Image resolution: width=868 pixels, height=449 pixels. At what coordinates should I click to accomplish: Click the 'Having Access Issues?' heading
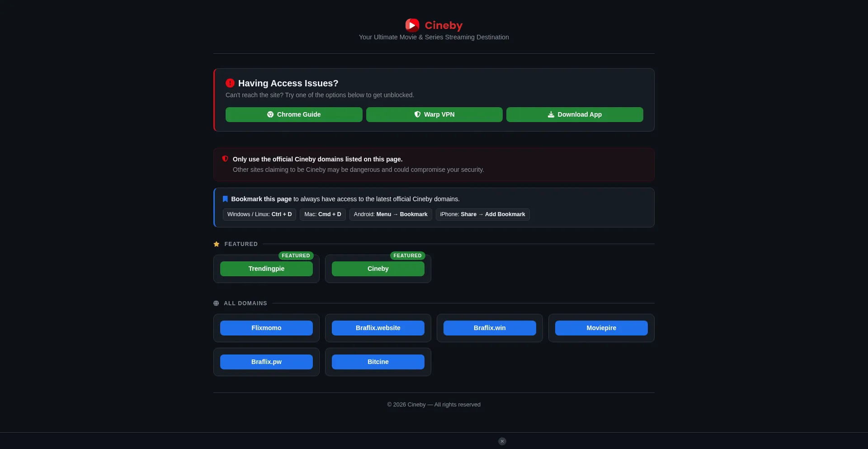pyautogui.click(x=288, y=83)
